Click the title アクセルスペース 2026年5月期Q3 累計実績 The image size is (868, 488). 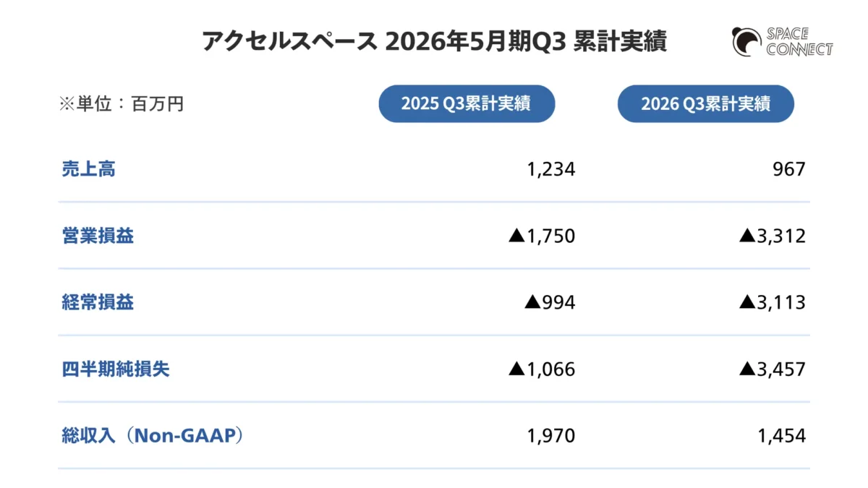(x=434, y=43)
